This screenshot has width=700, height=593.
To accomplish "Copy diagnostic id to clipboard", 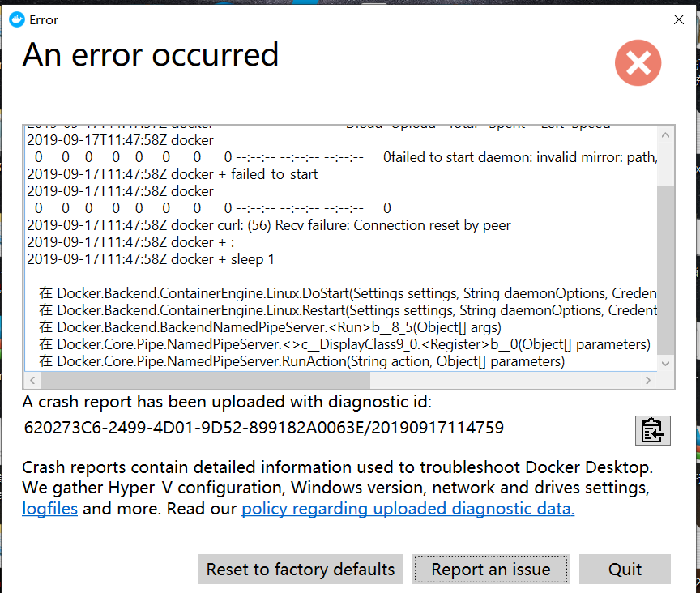I will coord(652,430).
